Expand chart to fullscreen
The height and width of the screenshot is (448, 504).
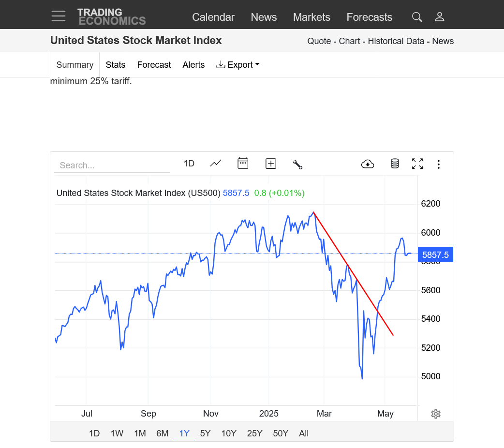[x=417, y=164]
